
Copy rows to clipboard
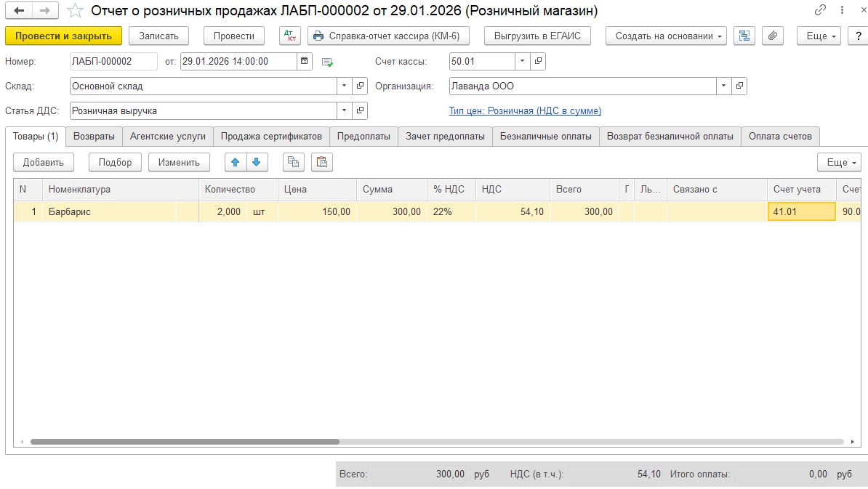(x=294, y=162)
